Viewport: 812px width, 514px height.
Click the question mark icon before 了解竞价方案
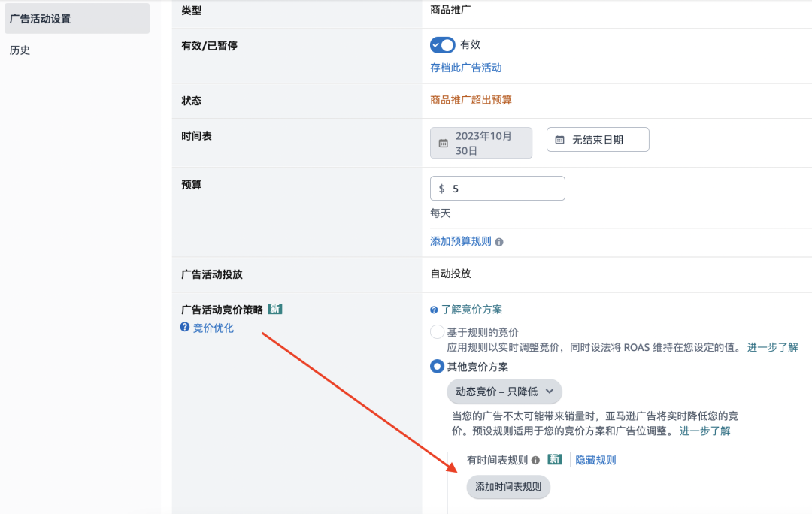coord(434,309)
